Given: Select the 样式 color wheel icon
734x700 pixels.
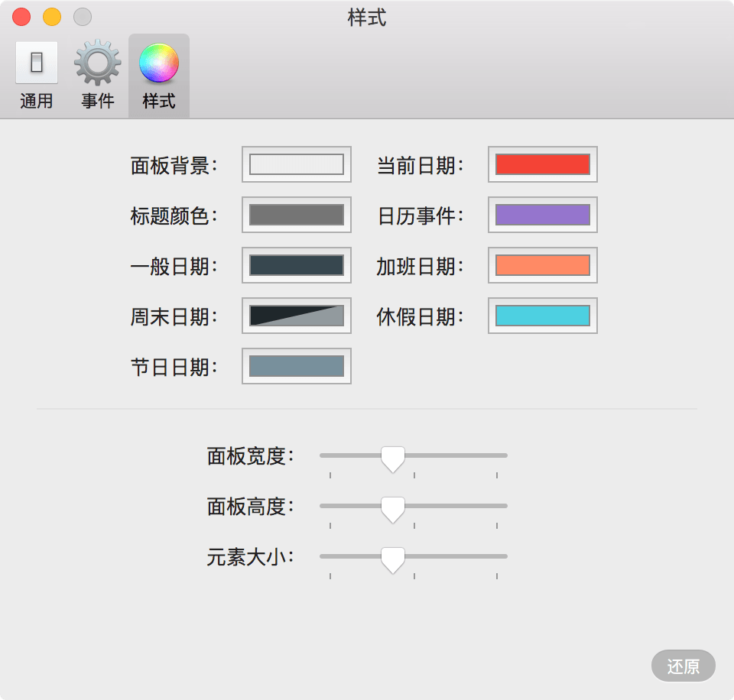Looking at the screenshot, I should (159, 63).
